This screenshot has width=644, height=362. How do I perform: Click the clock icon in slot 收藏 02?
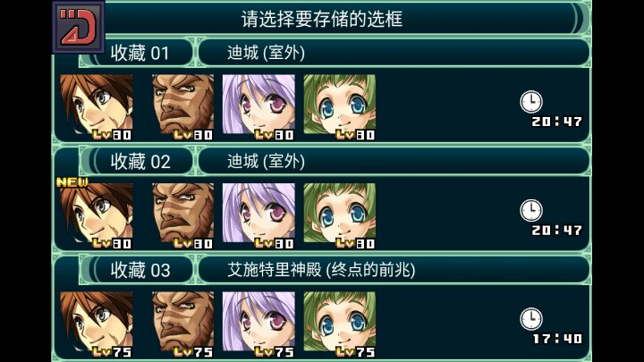point(531,211)
